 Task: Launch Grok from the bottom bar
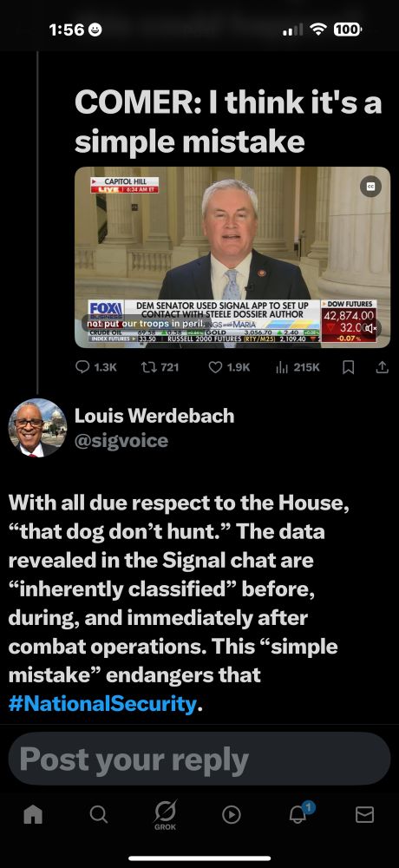[x=165, y=815]
